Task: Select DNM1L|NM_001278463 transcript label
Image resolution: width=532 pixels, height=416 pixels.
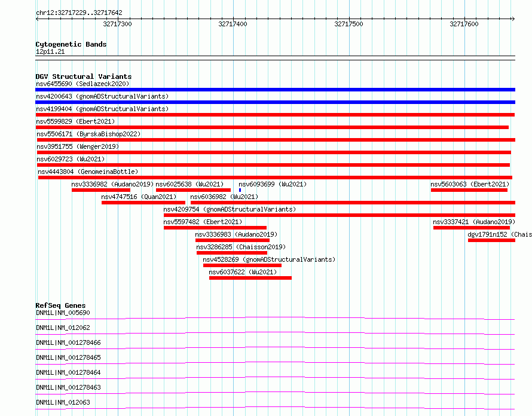Action: [x=68, y=387]
